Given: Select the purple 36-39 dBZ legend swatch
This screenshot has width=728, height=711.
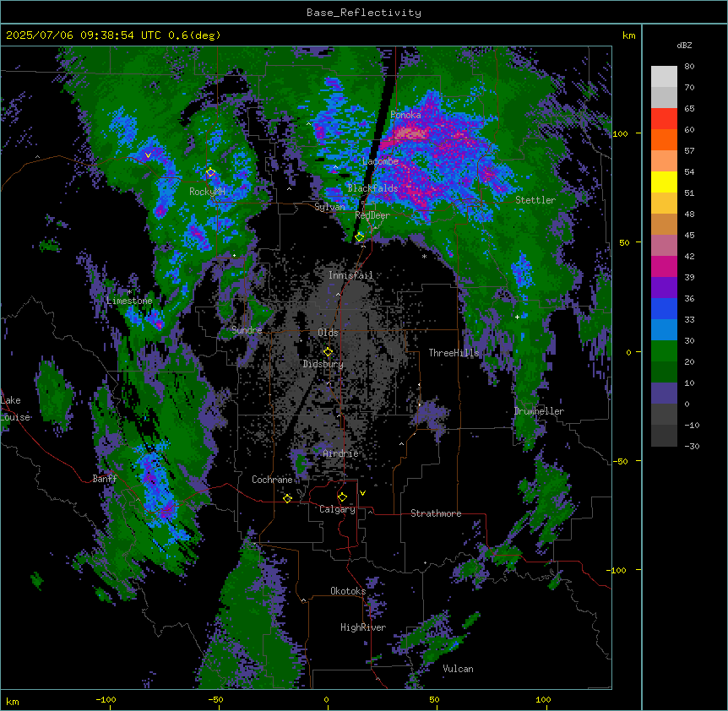Looking at the screenshot, I should [664, 288].
